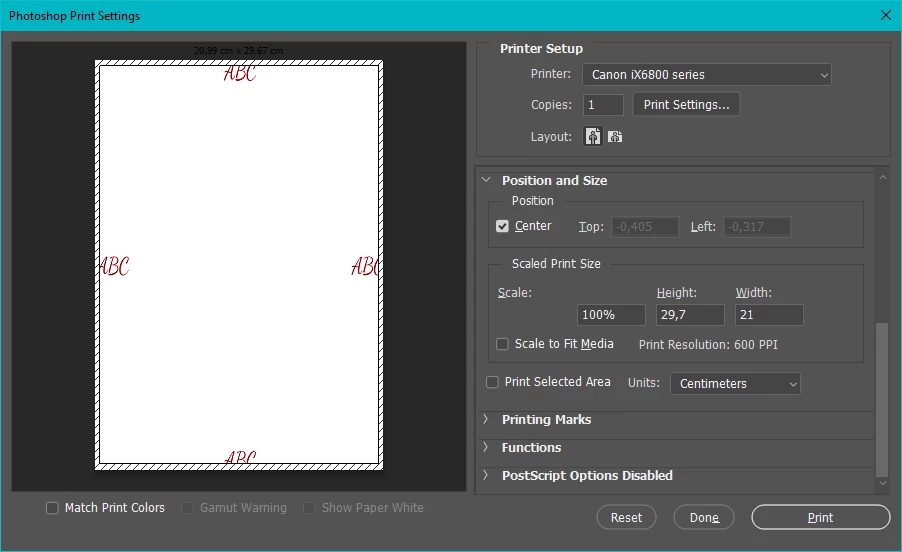Image resolution: width=902 pixels, height=552 pixels.
Task: Toggle the Gamut Warning checkbox
Action: pos(187,508)
